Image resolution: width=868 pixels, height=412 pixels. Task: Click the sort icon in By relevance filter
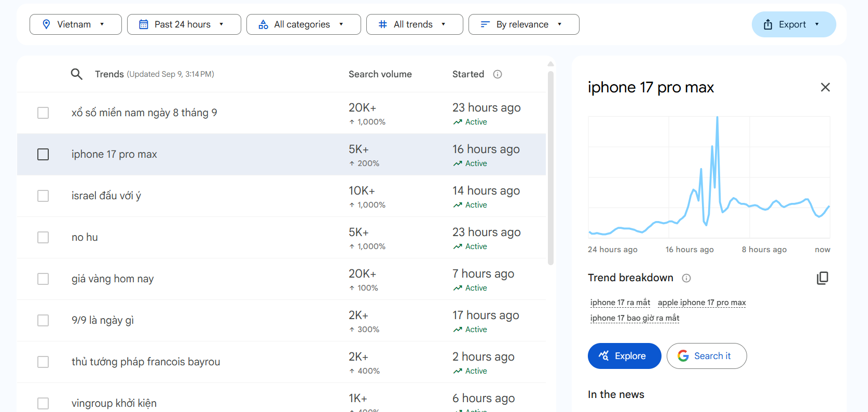485,24
